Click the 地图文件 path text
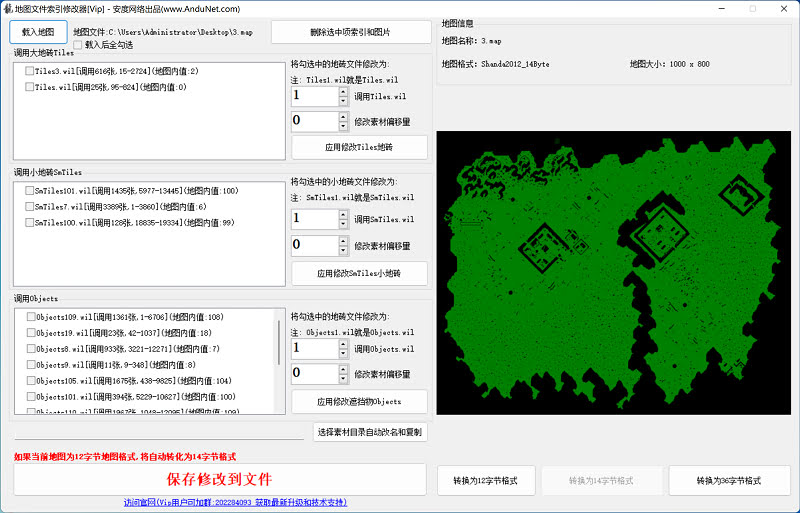This screenshot has width=800, height=513. (163, 32)
